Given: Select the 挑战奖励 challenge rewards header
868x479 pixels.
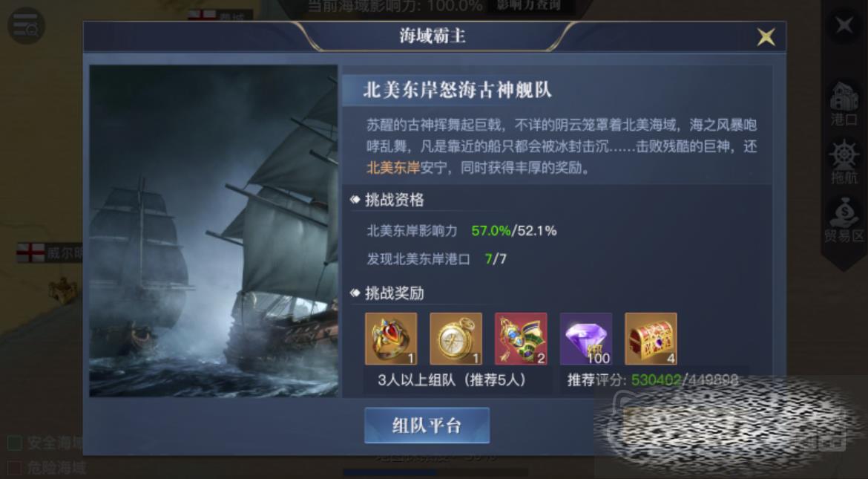Looking at the screenshot, I should [394, 293].
